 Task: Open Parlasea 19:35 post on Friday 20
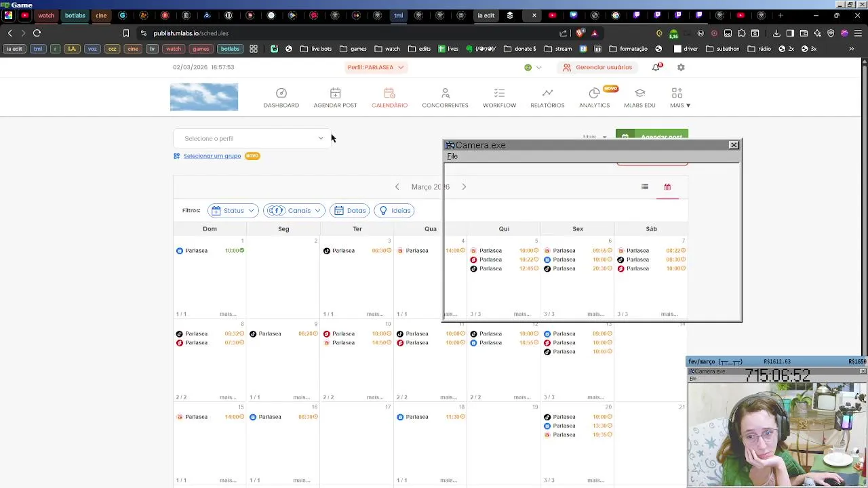coord(578,434)
